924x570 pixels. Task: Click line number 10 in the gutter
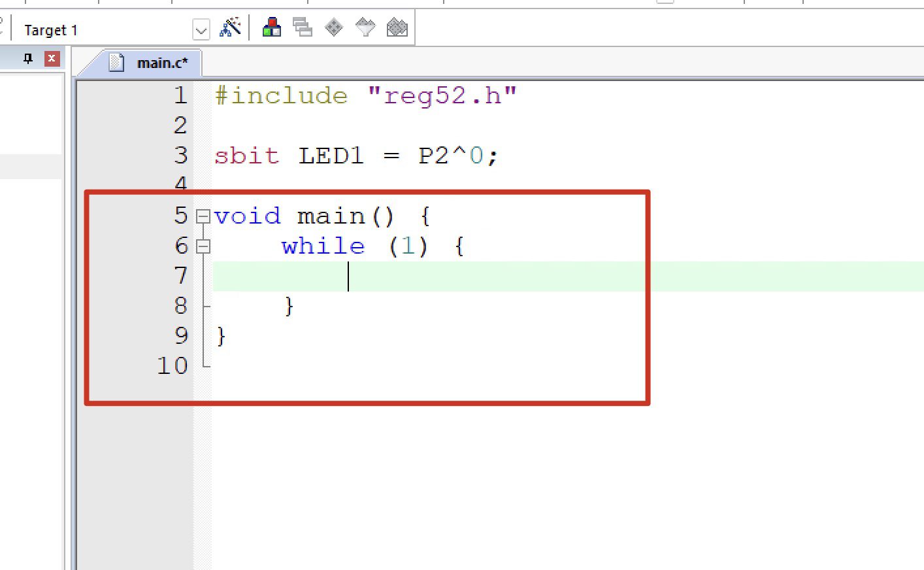(173, 365)
